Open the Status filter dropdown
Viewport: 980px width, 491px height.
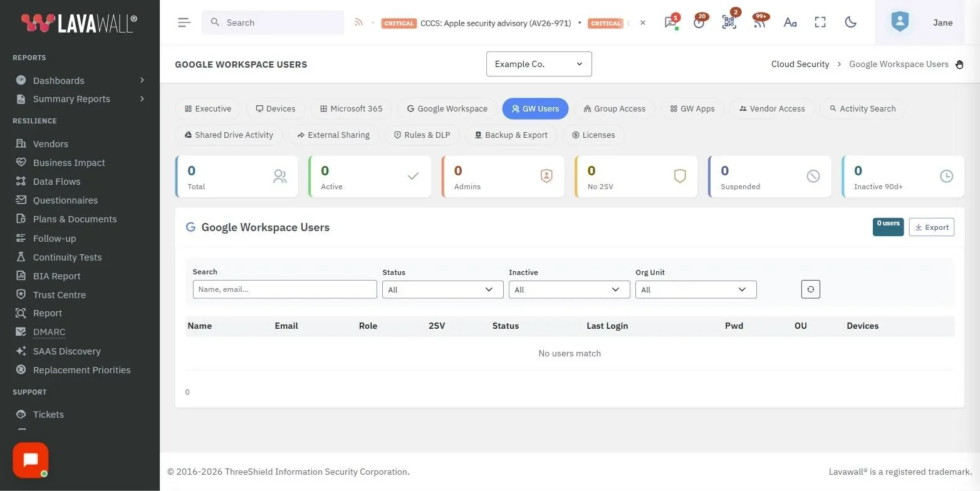click(442, 289)
